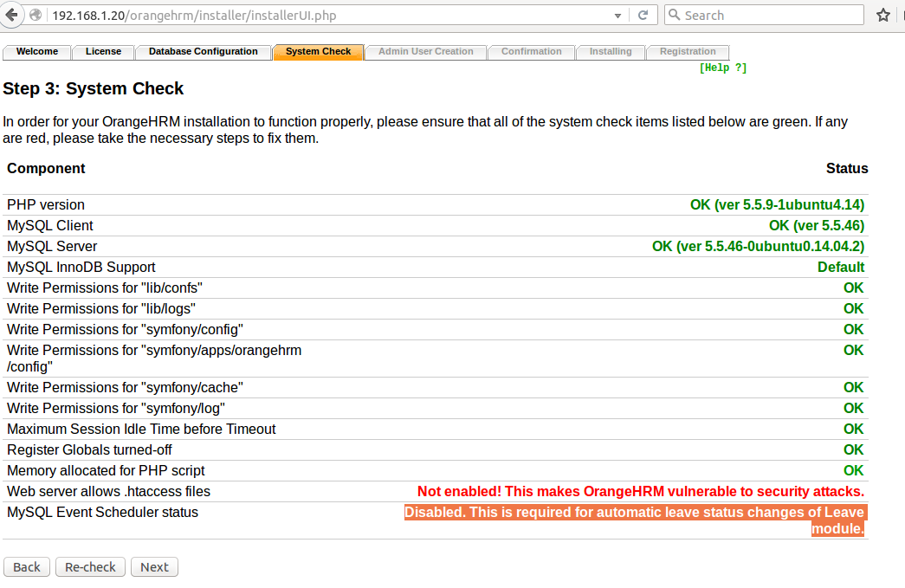Viewport: 905px width, 588px height.
Task: Go back with the browser back arrow
Action: [x=11, y=15]
